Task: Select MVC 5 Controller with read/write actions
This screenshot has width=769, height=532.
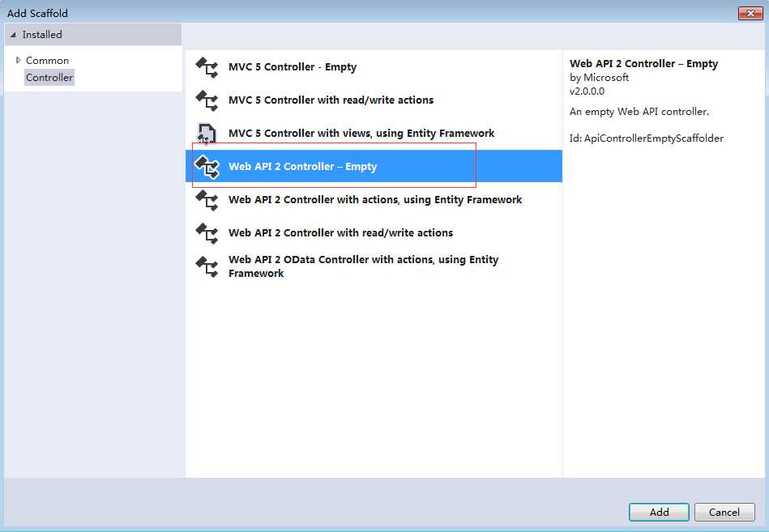Action: 374,100
